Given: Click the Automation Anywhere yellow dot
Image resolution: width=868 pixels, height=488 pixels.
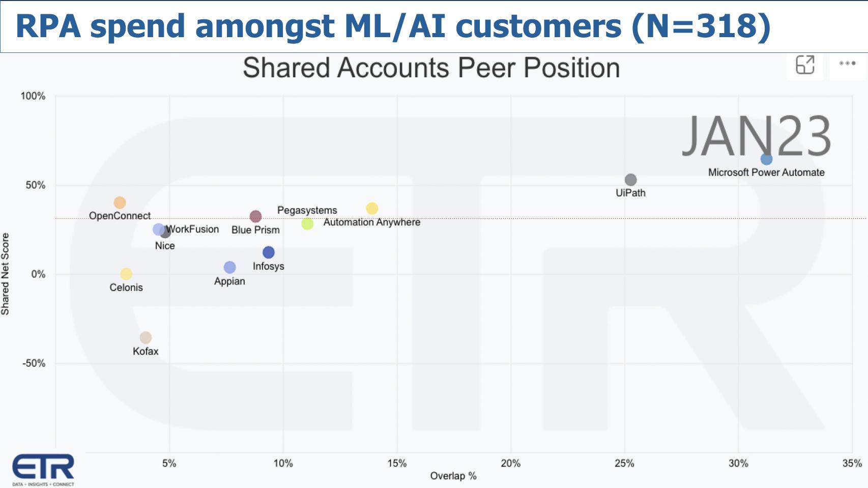Looking at the screenshot, I should (x=372, y=209).
